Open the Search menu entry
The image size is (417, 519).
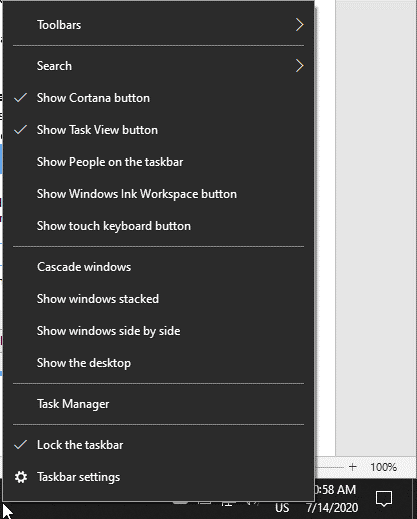click(158, 66)
